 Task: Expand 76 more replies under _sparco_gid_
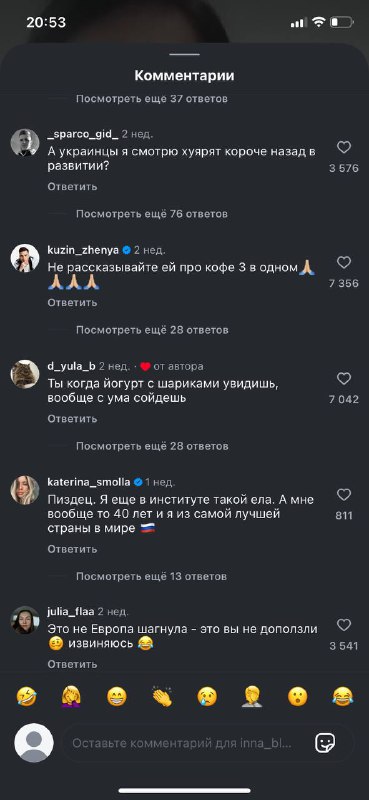click(152, 214)
